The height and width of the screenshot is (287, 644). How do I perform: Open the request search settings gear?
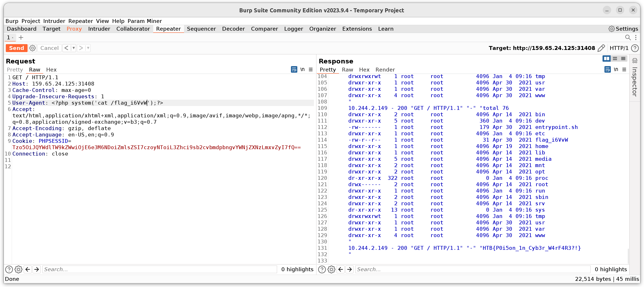point(19,269)
